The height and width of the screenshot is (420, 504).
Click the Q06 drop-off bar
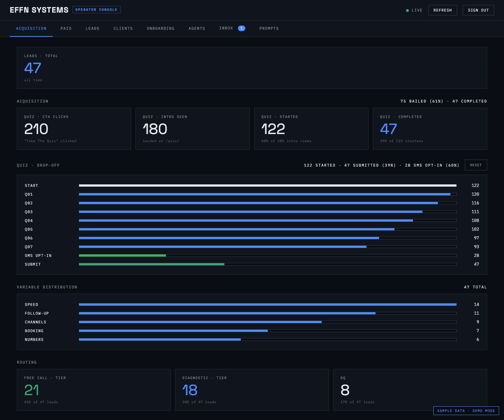pos(268,238)
